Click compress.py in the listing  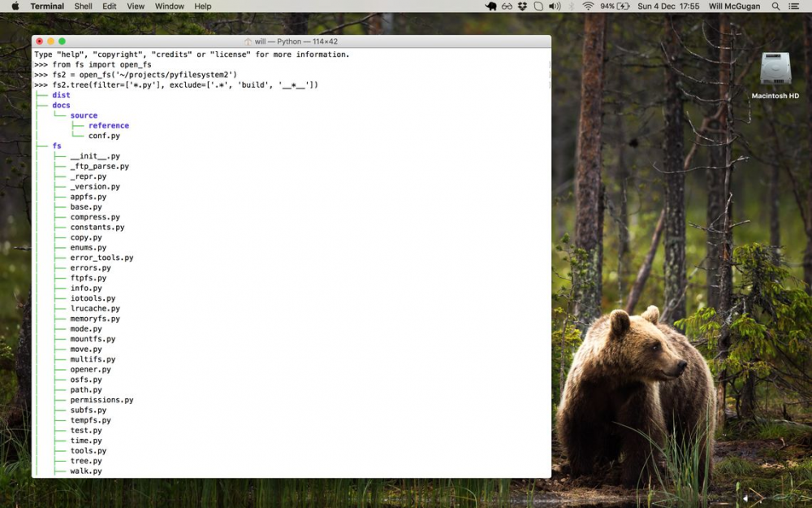(95, 217)
